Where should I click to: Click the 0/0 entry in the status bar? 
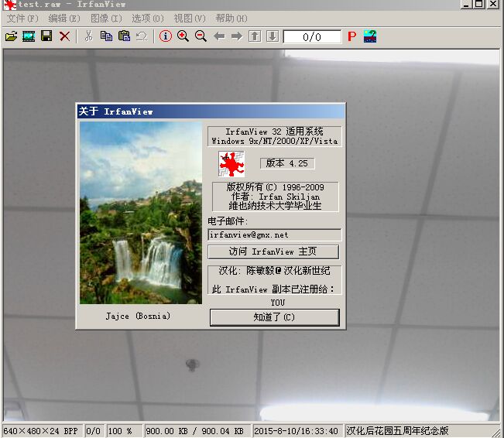pyautogui.click(x=93, y=431)
